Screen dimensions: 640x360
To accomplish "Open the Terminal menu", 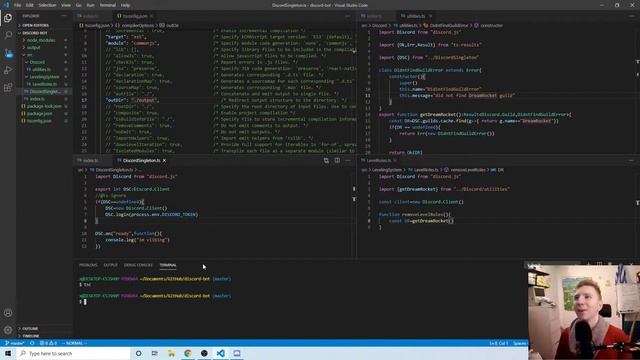I will pos(108,5).
